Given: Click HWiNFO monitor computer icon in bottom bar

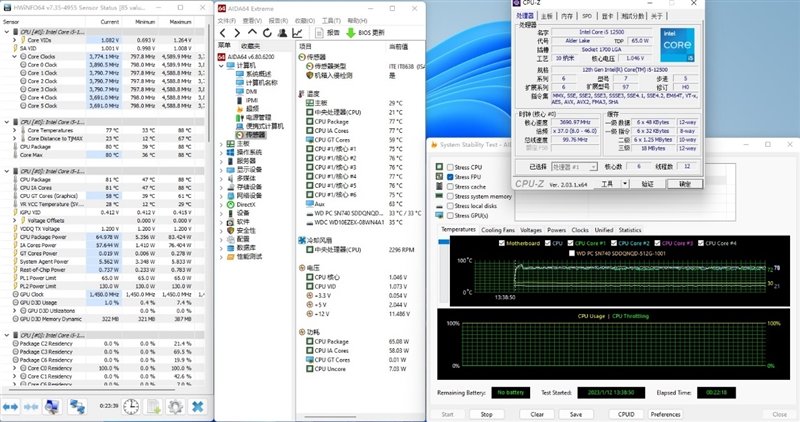Looking at the screenshot, I should (x=52, y=407).
